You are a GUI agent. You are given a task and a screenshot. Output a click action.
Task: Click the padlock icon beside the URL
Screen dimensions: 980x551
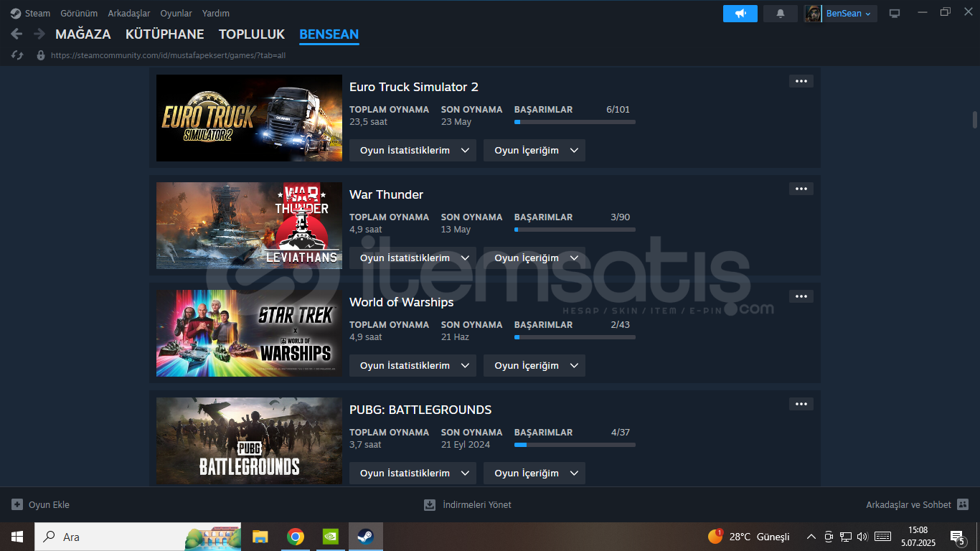(x=41, y=55)
